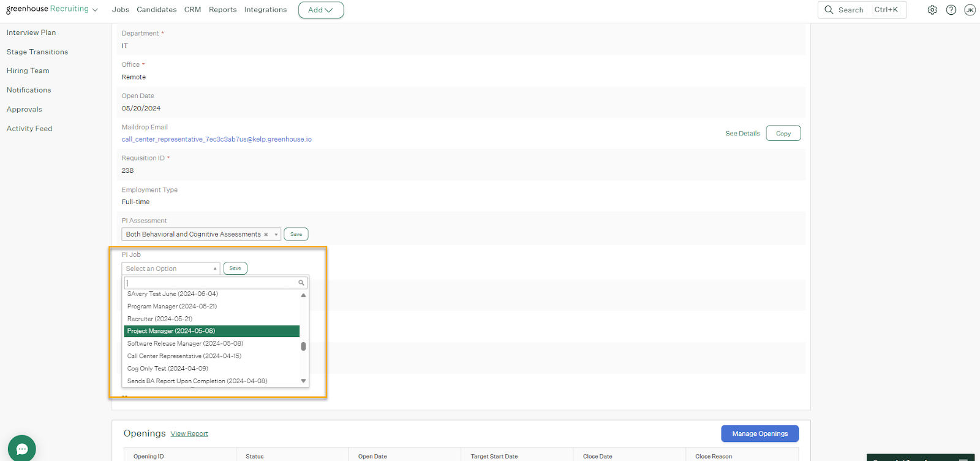Remove the PI Assessment selection with x
The height and width of the screenshot is (461, 980).
(x=266, y=235)
